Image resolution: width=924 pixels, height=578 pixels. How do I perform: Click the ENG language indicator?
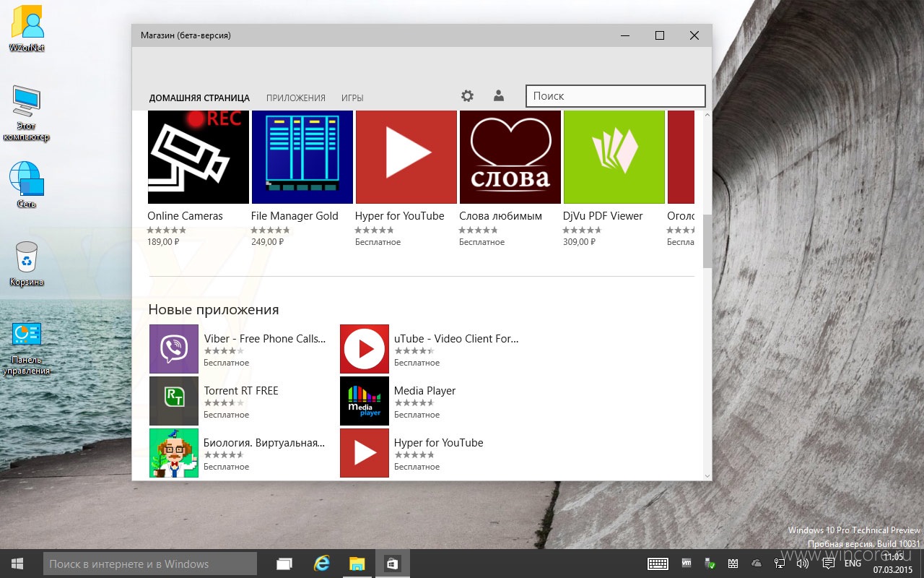853,564
